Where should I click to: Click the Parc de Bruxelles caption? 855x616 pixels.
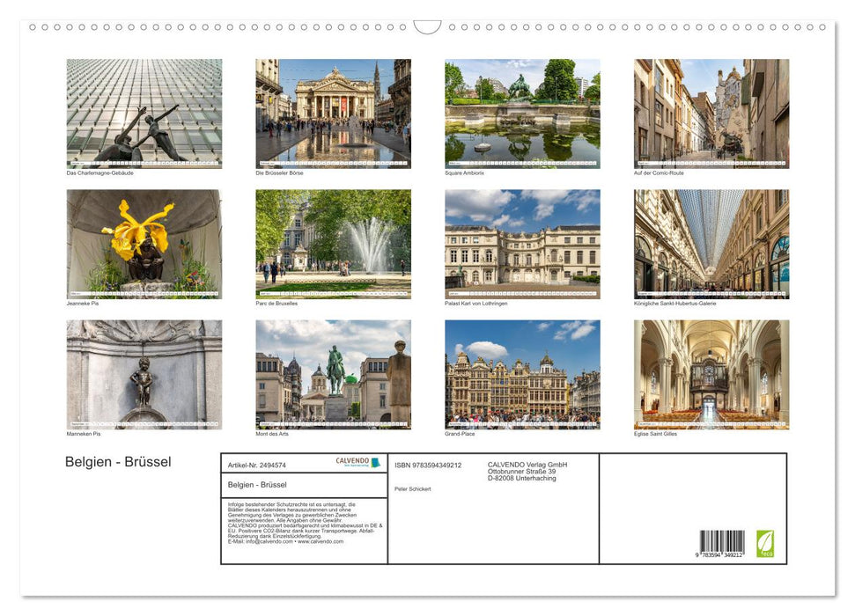[x=276, y=303]
